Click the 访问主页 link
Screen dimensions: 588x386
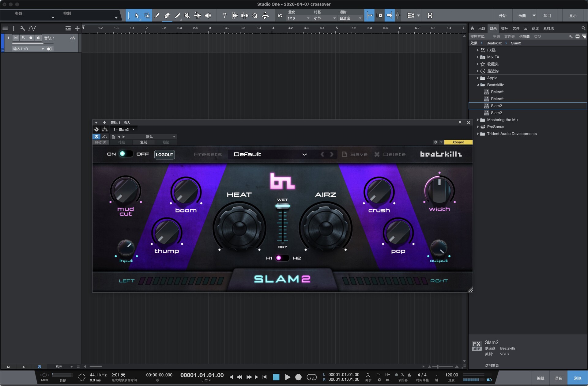[492, 365]
